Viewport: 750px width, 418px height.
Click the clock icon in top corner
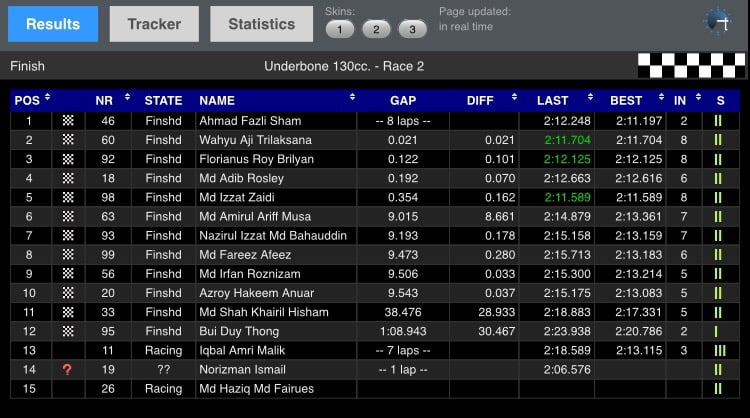pos(717,22)
